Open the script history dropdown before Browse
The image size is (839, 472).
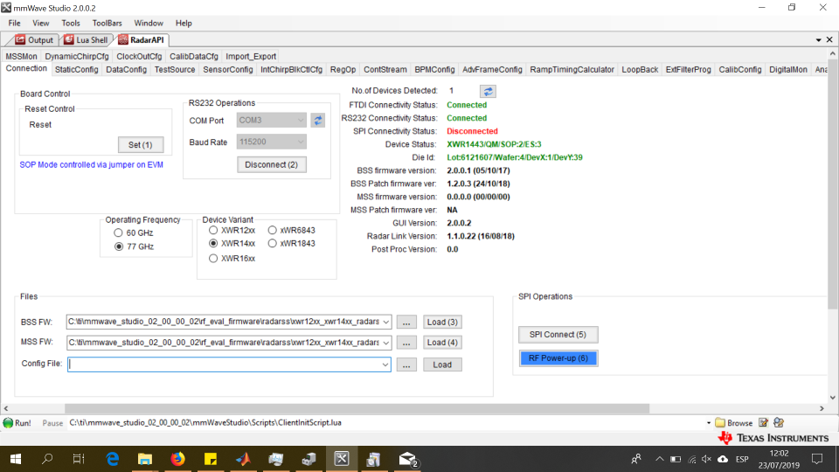[708, 423]
